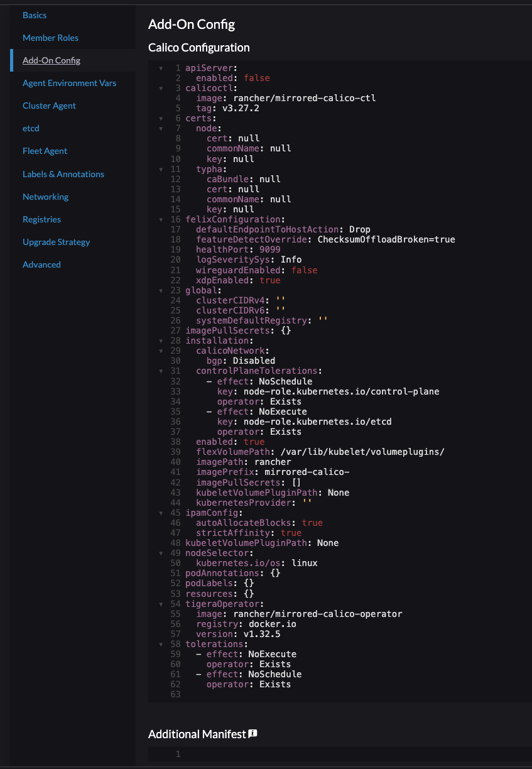Open the Member Roles tab
The width and height of the screenshot is (532, 769).
tap(50, 38)
